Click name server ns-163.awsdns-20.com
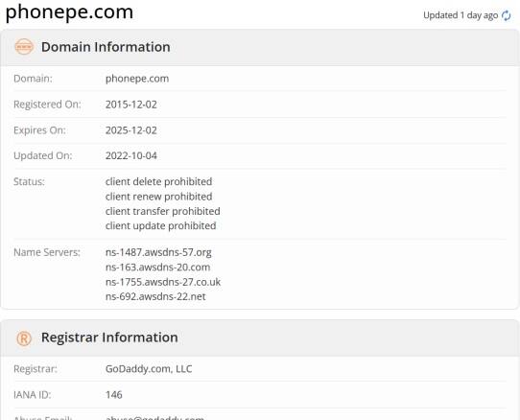This screenshot has height=420, width=520. [x=157, y=268]
